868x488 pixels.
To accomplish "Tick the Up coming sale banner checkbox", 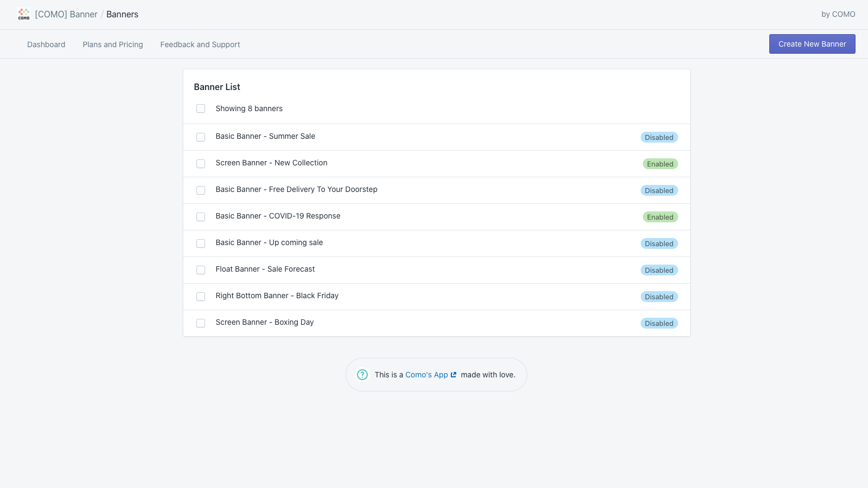I will click(201, 243).
